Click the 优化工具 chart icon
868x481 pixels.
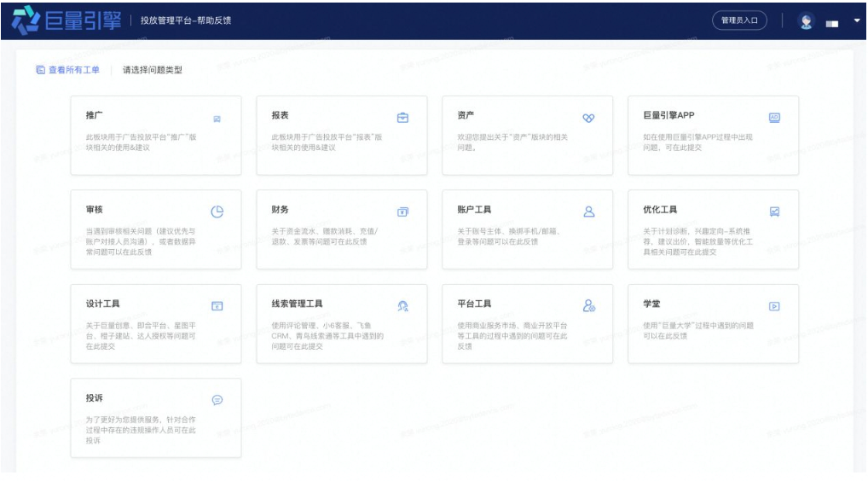(774, 212)
